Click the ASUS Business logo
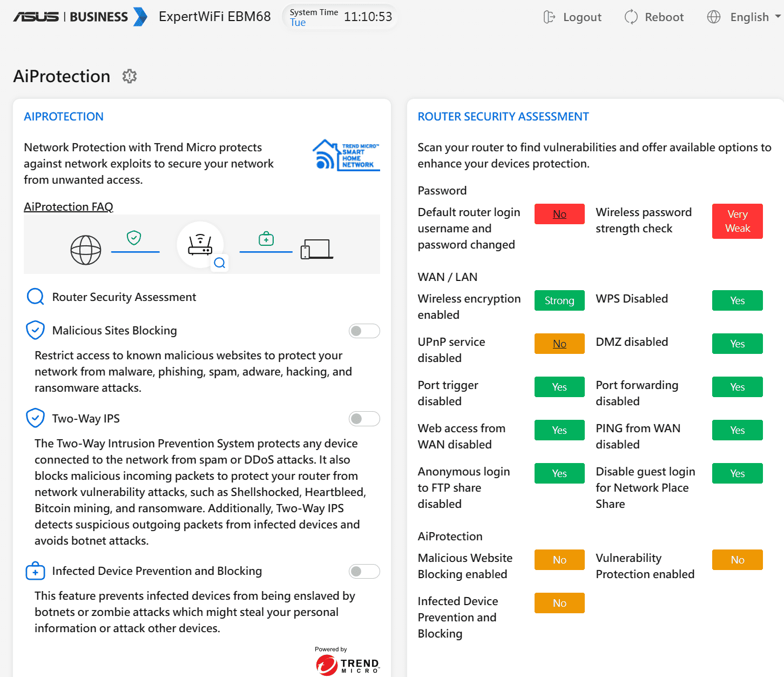Screen dimensions: 784x677 pyautogui.click(x=80, y=17)
